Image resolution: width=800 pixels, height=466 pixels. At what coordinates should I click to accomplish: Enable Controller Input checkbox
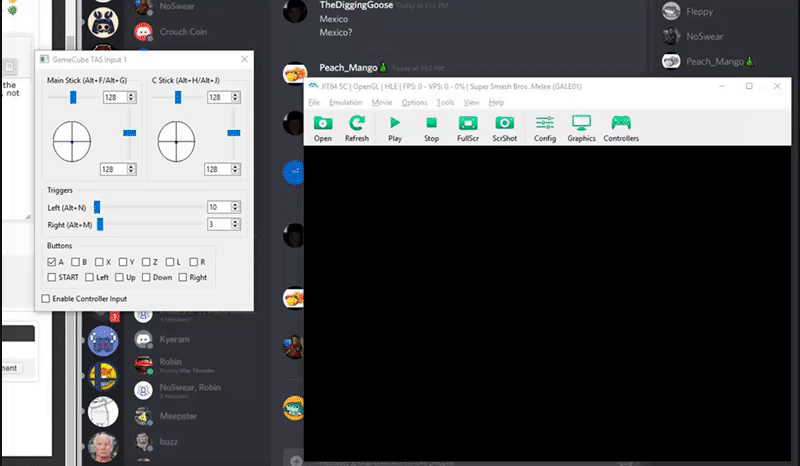click(45, 299)
